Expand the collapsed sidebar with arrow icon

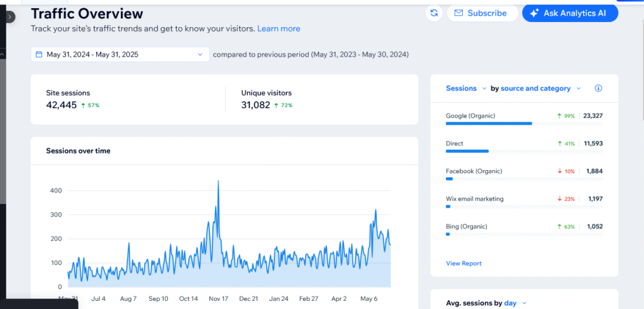click(9, 17)
